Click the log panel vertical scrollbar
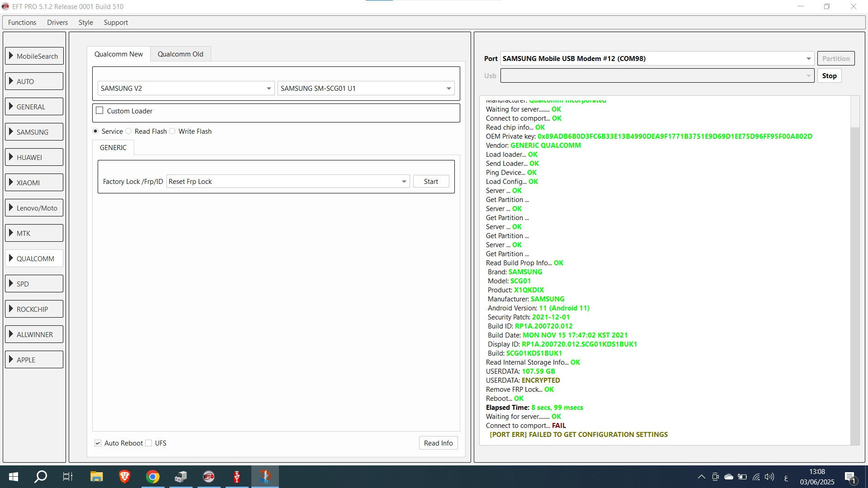868x488 pixels. tap(854, 270)
